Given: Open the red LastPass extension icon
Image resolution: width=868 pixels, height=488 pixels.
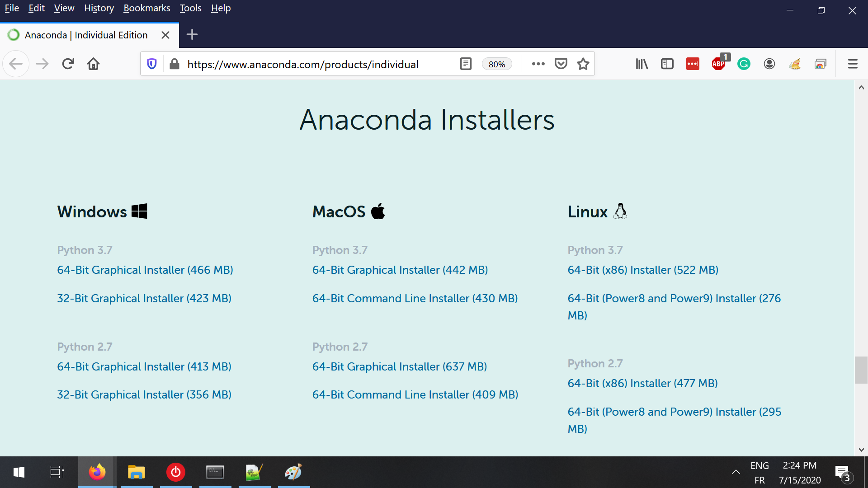Looking at the screenshot, I should (x=693, y=64).
